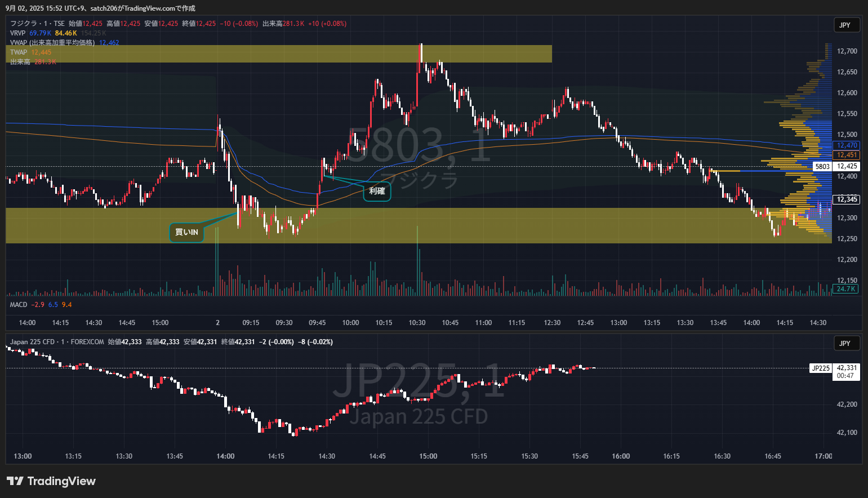Click the 12,600 price axis tick

[847, 93]
